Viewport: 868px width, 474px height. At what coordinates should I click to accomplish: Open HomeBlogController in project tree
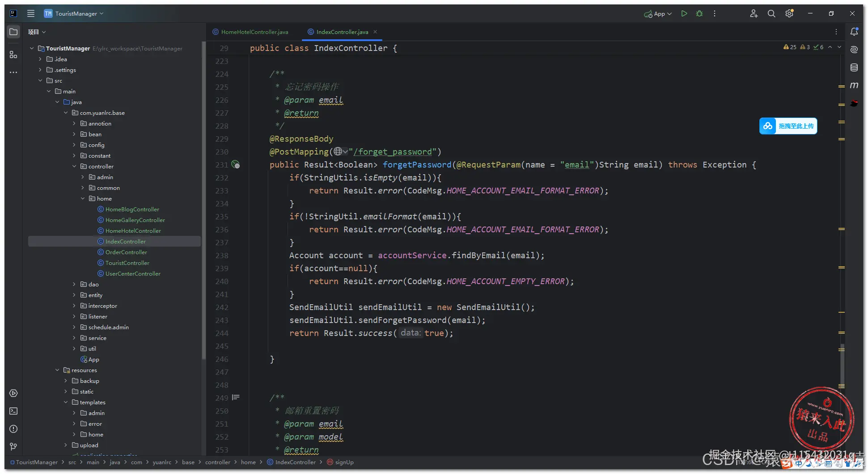pos(128,209)
